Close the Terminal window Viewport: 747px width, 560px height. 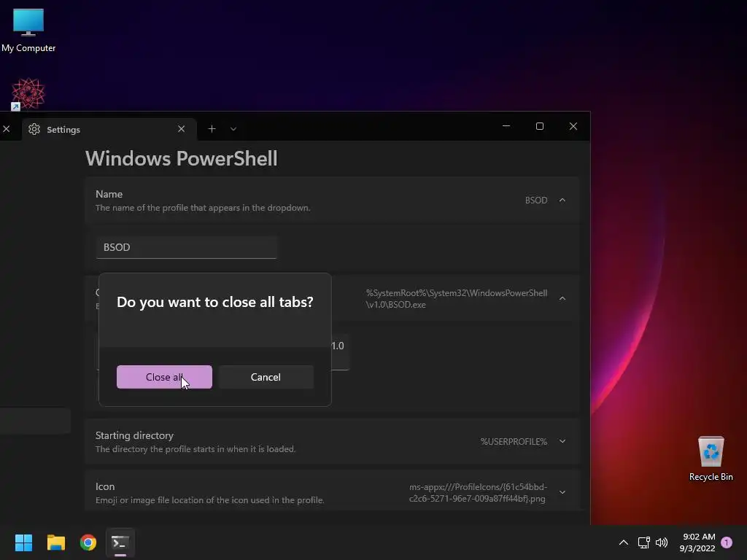point(573,126)
